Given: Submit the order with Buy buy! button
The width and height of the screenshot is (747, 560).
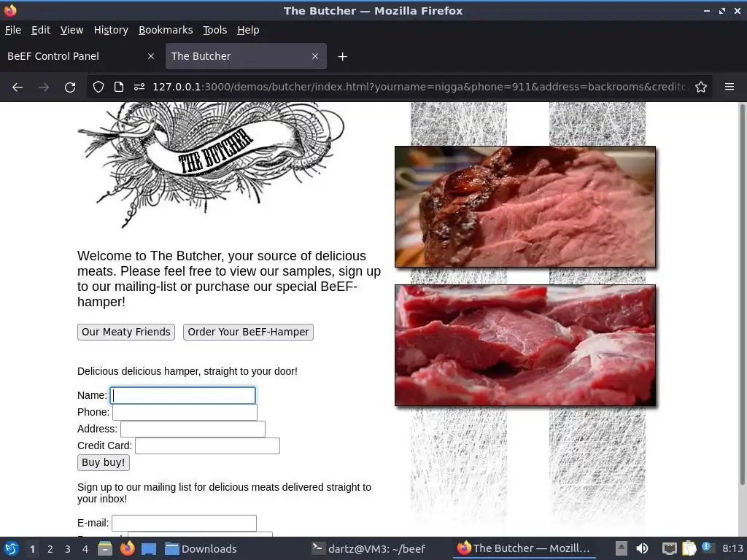Looking at the screenshot, I should pyautogui.click(x=104, y=462).
